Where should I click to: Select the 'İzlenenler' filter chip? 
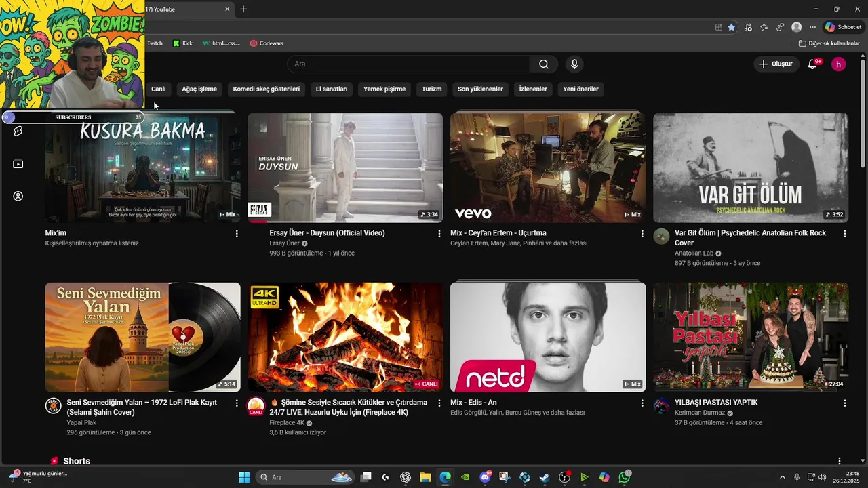click(x=533, y=89)
